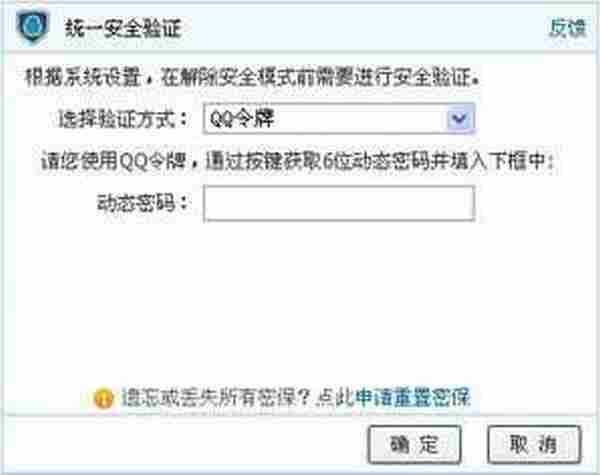
Task: Select the QQ令牌 text in the combo box
Action: pos(241,119)
